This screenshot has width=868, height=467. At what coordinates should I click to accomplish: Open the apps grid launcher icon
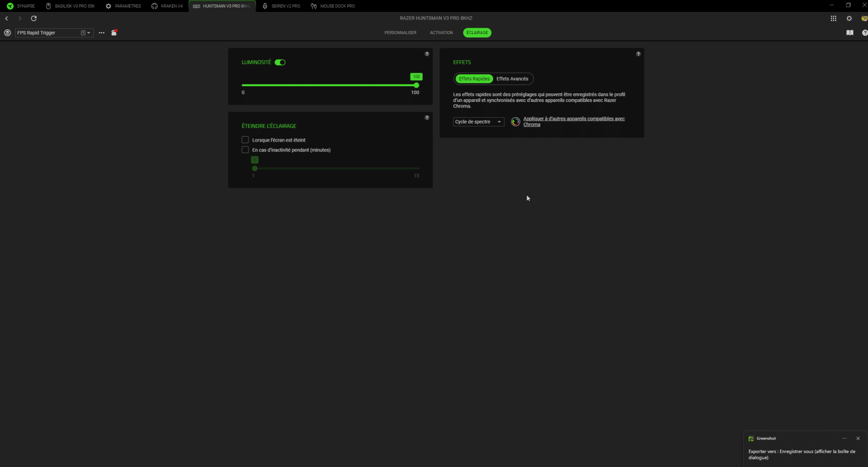pyautogui.click(x=833, y=18)
